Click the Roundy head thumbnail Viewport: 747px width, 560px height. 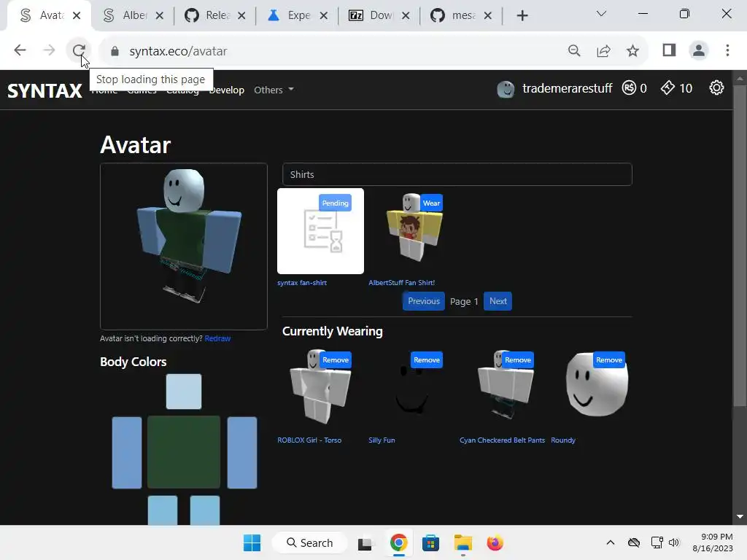(x=597, y=388)
